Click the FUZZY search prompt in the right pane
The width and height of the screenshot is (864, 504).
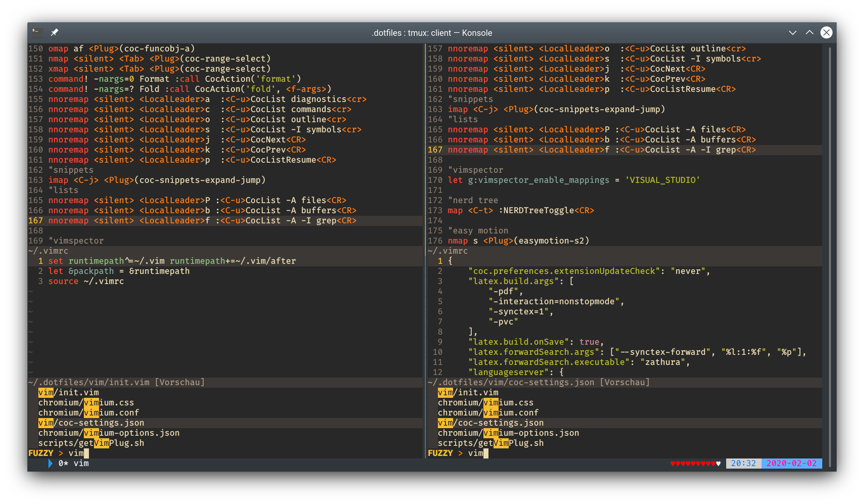coord(440,453)
